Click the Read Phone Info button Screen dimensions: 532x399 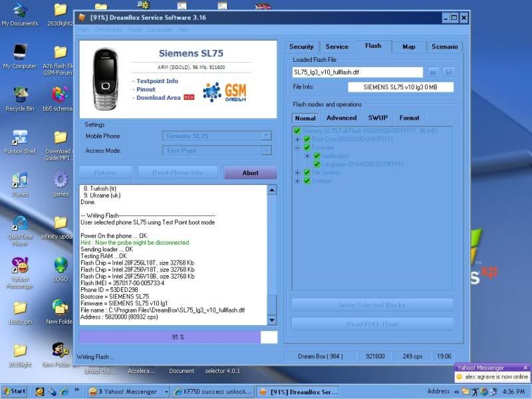click(x=178, y=173)
